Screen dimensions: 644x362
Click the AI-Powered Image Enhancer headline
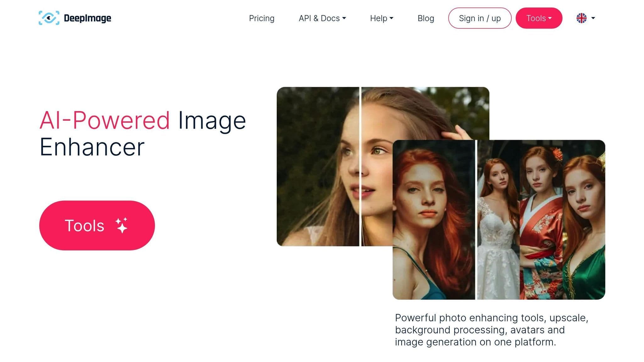(x=142, y=134)
